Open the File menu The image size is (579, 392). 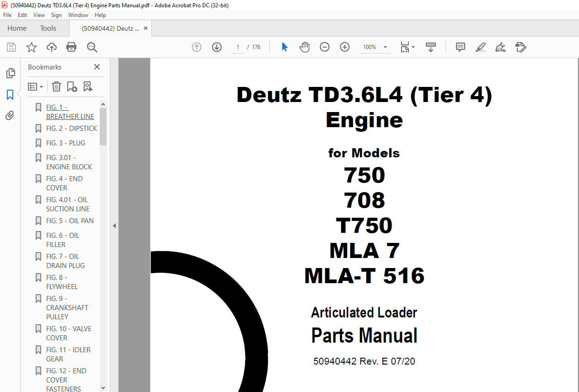[7, 15]
